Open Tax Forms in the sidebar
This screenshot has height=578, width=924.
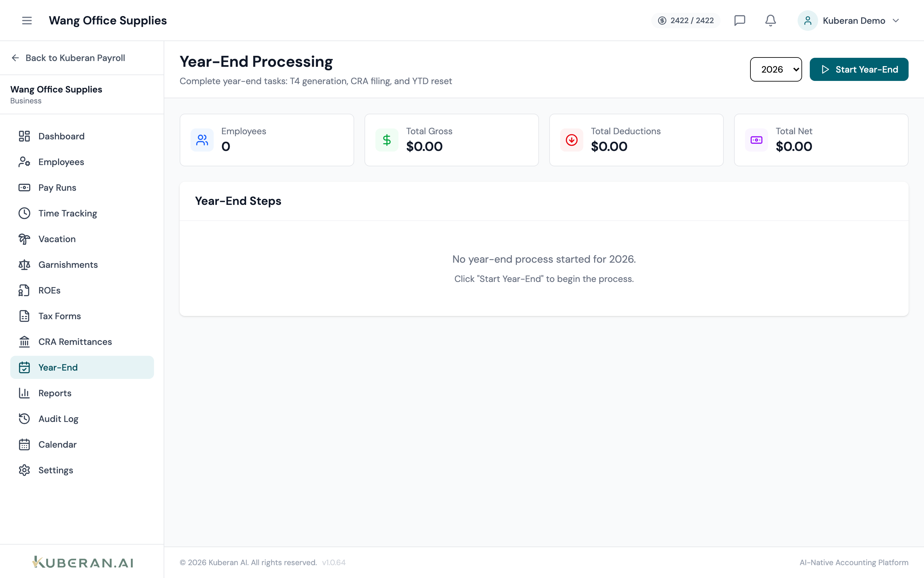point(82,316)
